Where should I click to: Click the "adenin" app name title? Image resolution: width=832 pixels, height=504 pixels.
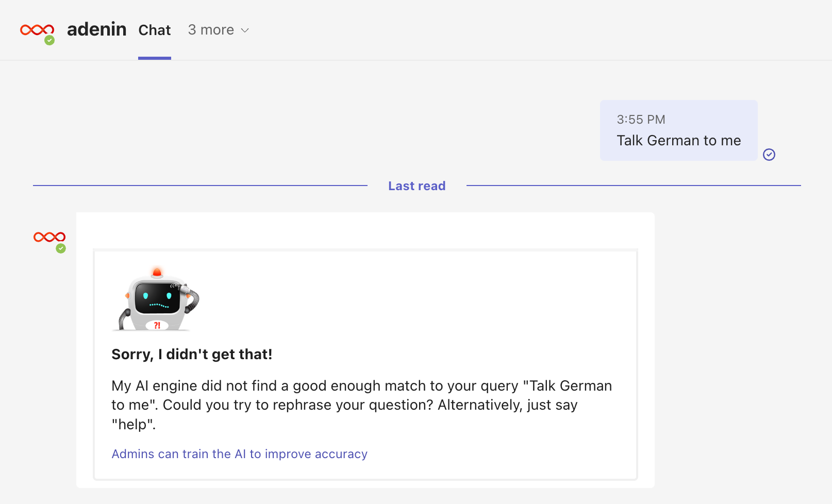click(x=97, y=29)
